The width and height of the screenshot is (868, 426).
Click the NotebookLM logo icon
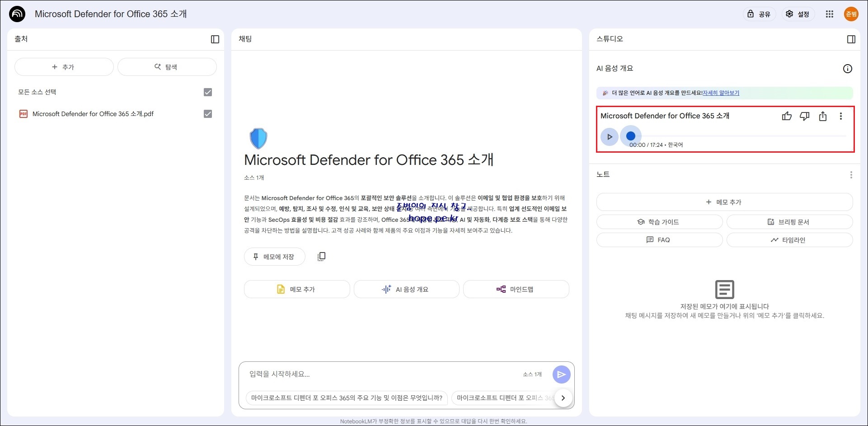[x=17, y=14]
